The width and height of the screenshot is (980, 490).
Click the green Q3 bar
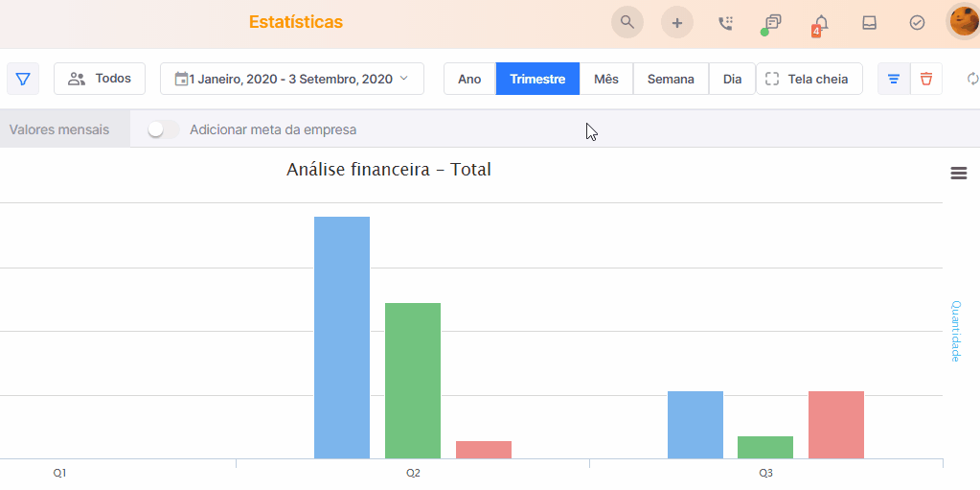tap(765, 448)
